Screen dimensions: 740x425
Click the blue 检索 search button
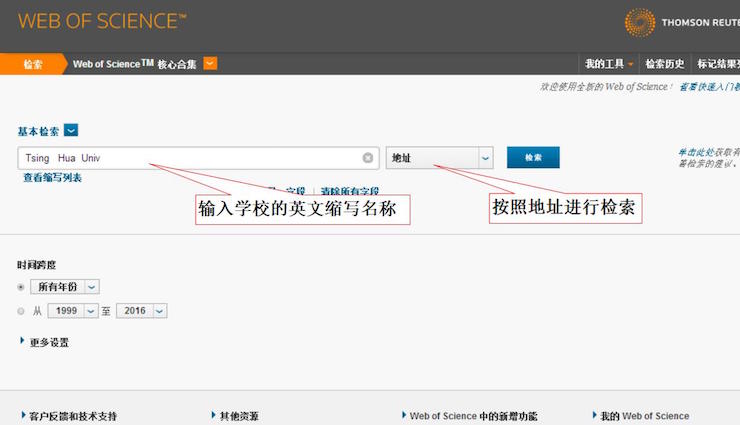[533, 157]
